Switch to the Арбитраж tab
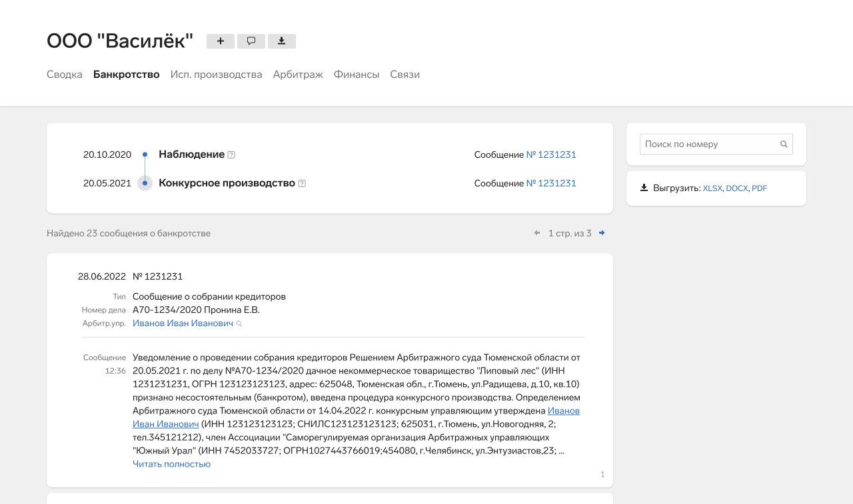This screenshot has height=504, width=853. coord(298,75)
